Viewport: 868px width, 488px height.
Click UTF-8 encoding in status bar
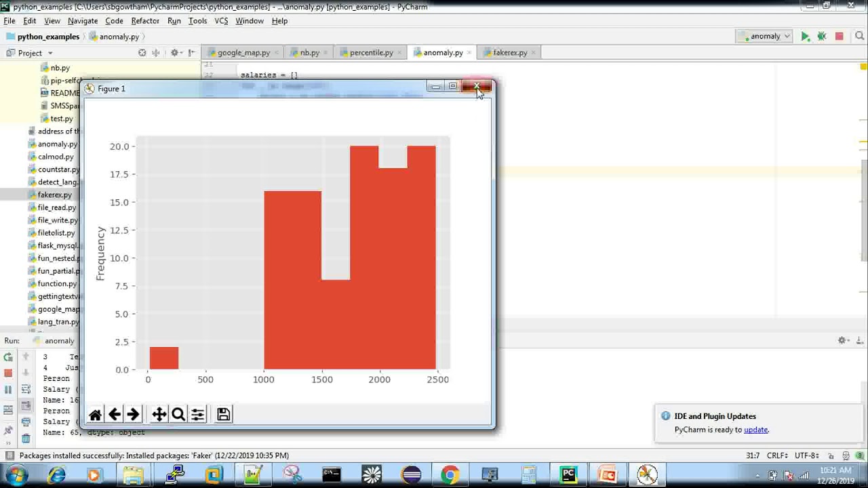click(x=806, y=455)
